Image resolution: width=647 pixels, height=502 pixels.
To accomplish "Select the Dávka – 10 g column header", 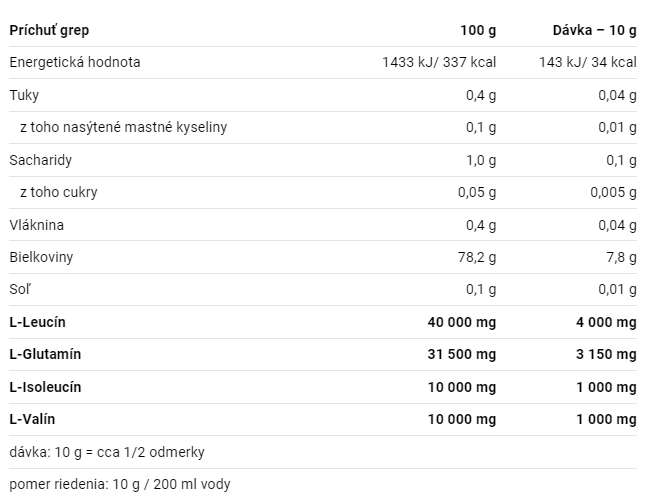I will (x=595, y=30).
